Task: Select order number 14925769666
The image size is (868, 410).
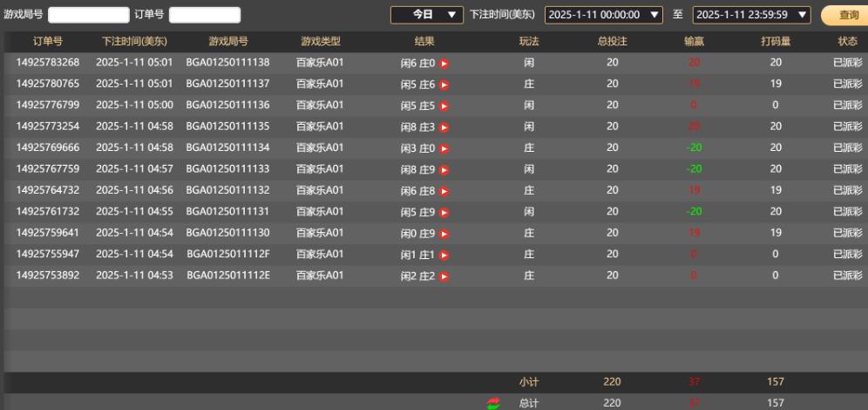Action: click(48, 147)
